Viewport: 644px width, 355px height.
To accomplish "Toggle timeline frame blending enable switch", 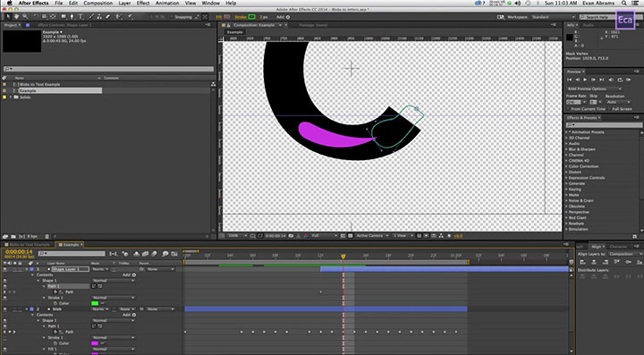I will point(145,254).
